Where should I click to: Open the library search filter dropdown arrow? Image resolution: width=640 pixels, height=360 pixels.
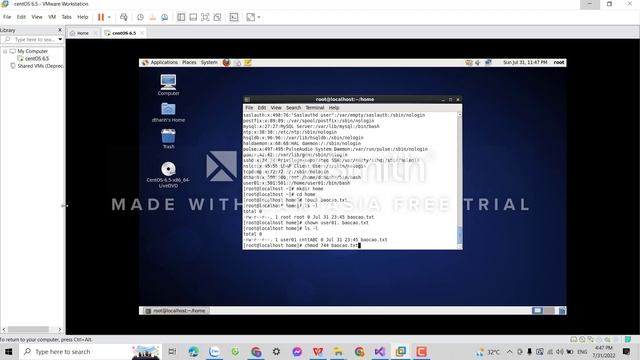coord(60,40)
